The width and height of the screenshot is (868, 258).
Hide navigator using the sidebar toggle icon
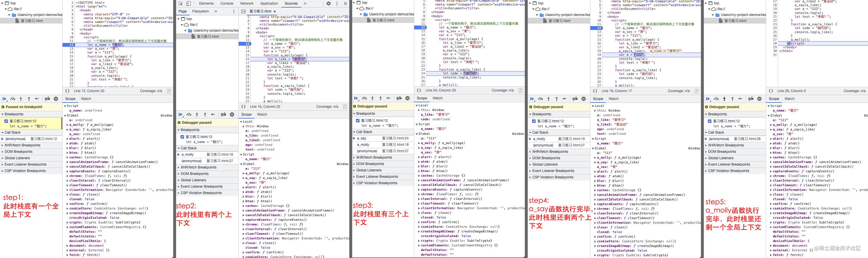[x=244, y=11]
